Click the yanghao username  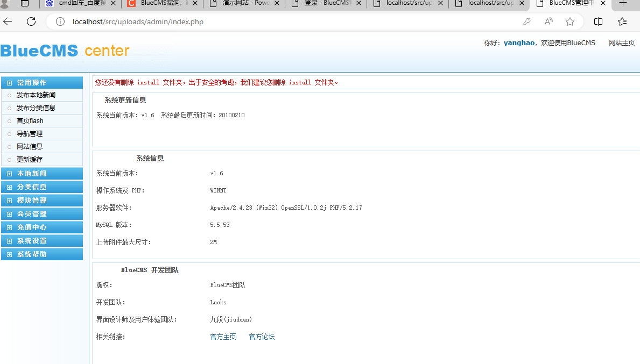click(x=519, y=43)
